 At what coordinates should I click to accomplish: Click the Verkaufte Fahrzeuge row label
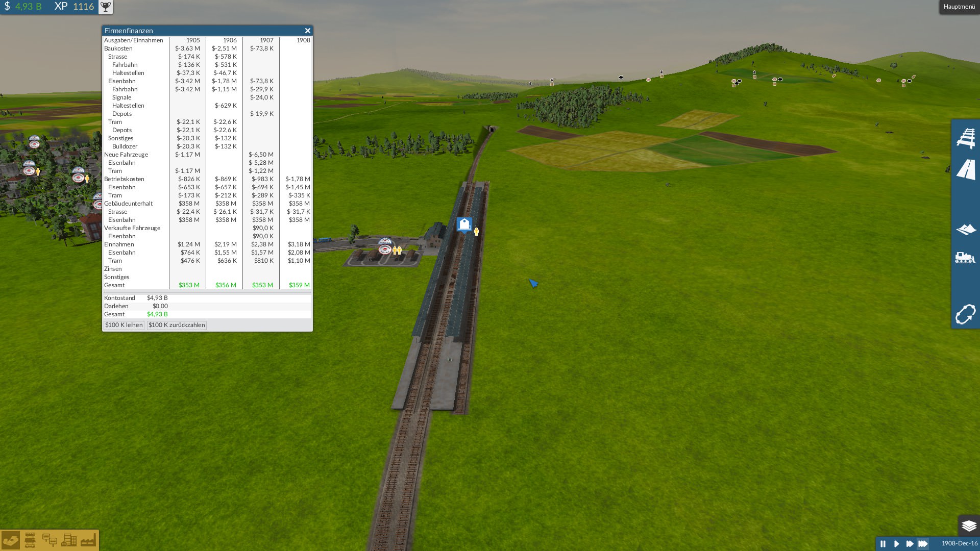click(132, 228)
